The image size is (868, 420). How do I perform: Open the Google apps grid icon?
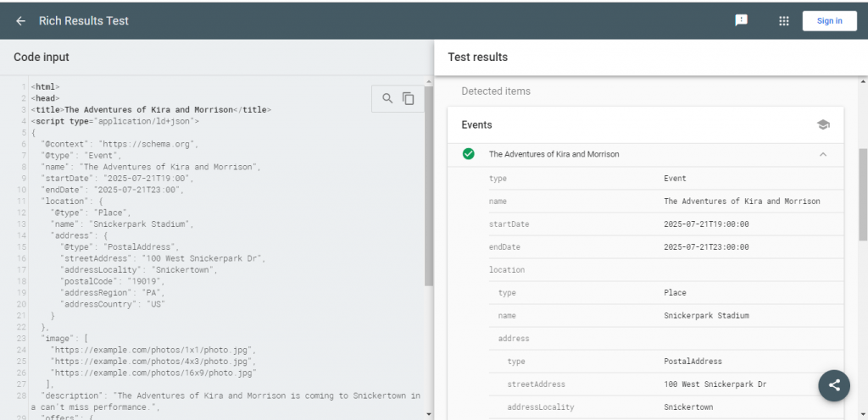783,21
